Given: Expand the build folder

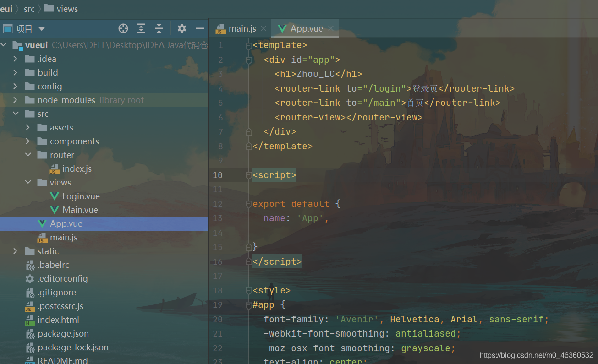Looking at the screenshot, I should tap(16, 72).
